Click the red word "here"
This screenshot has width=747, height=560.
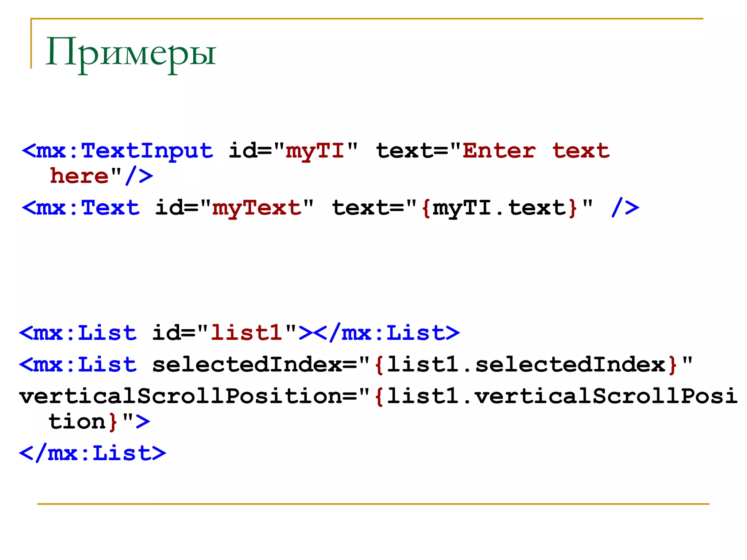[x=79, y=176]
